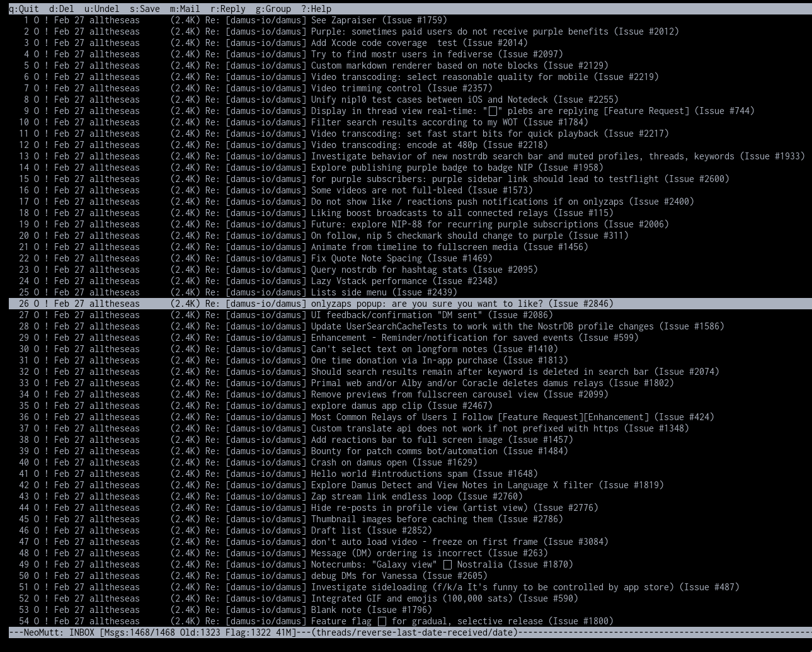The image size is (812, 652).
Task: Select m:Mail in the top bar
Action: (185, 9)
